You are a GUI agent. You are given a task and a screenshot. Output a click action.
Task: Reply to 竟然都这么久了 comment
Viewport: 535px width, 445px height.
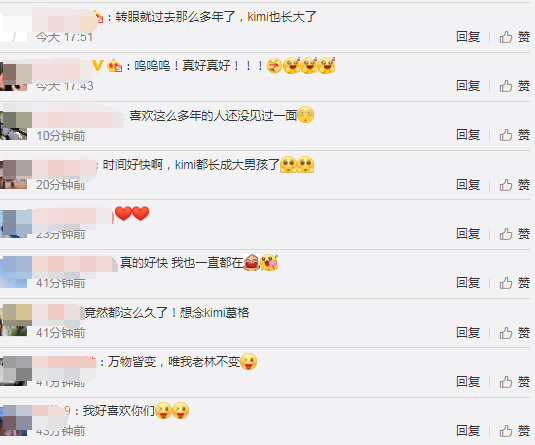tap(468, 333)
